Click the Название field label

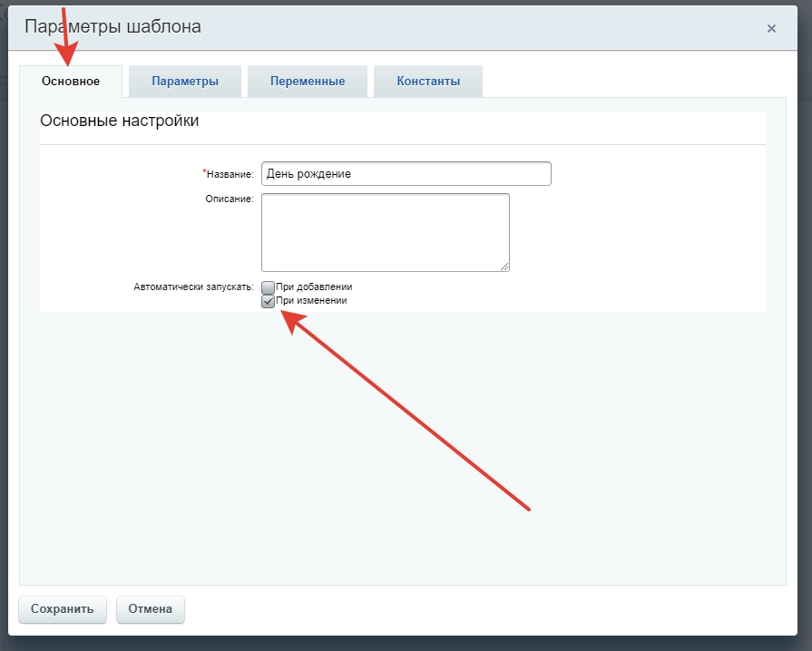point(230,174)
